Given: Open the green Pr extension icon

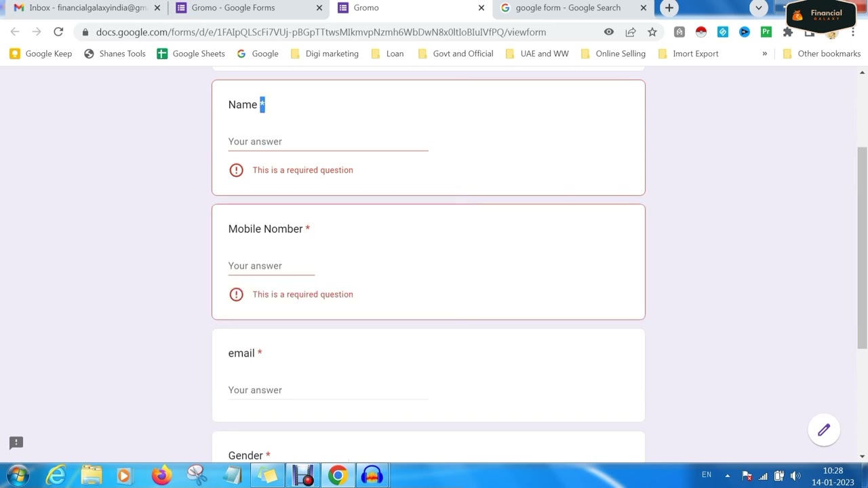Looking at the screenshot, I should coord(766,32).
